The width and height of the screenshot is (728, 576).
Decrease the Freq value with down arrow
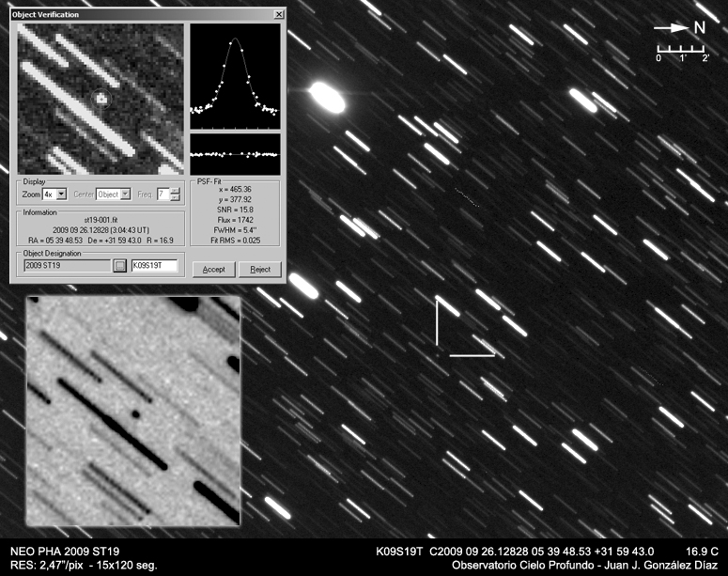click(x=175, y=197)
